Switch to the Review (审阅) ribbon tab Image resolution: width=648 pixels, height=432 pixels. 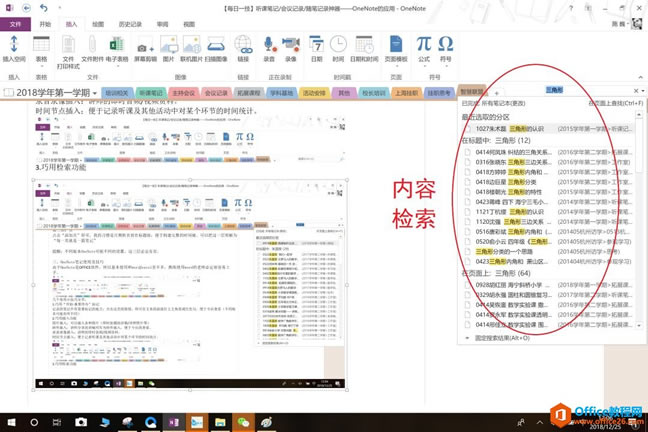coord(162,24)
